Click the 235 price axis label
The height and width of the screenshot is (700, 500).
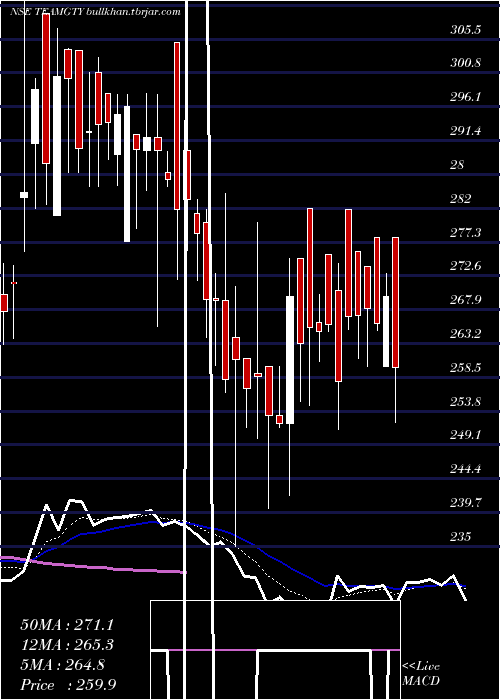click(461, 536)
